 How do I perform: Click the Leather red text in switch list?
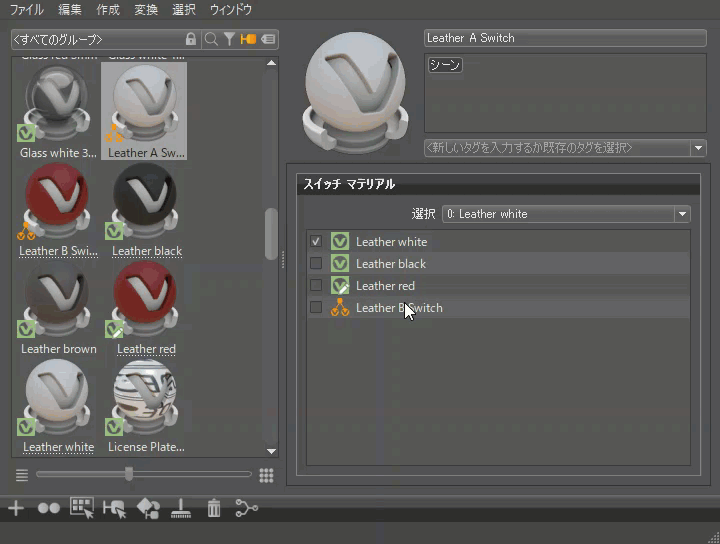click(x=385, y=286)
